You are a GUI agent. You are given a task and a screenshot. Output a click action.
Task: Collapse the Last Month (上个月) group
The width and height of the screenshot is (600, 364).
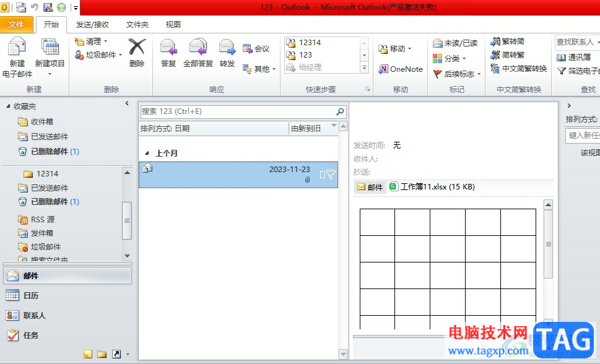tap(147, 153)
